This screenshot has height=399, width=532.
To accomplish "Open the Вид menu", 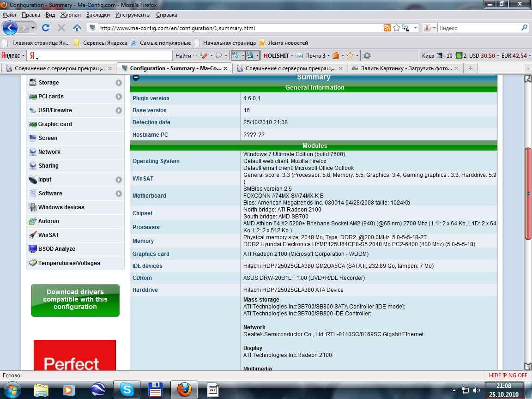I will 50,15.
